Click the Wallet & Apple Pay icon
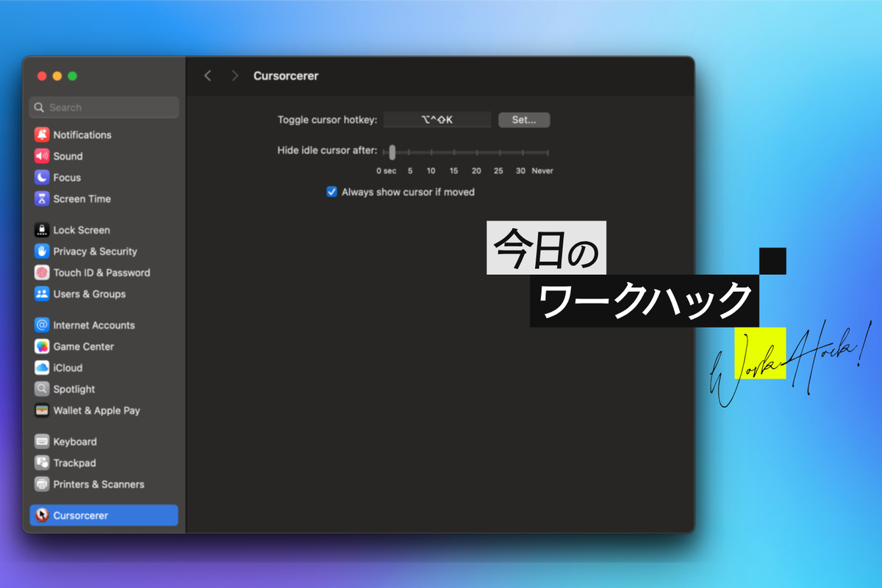The width and height of the screenshot is (882, 588). 42,411
